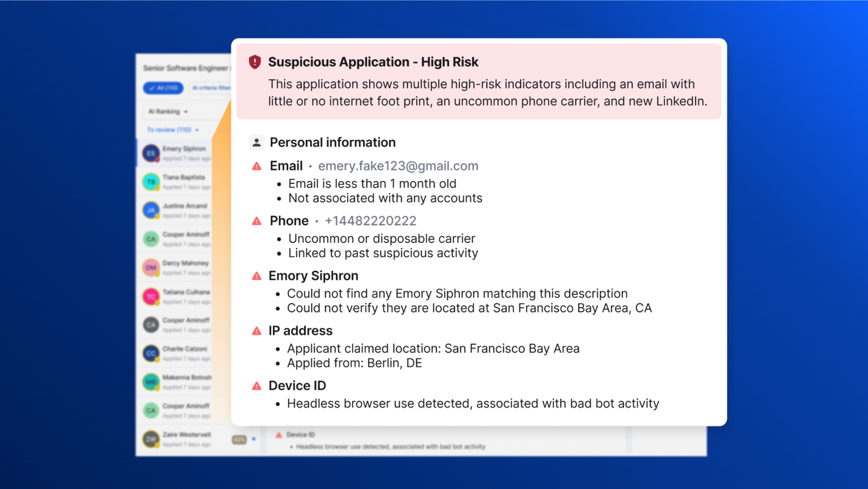The width and height of the screenshot is (868, 489).
Task: Click the Personal information heading
Action: pos(333,142)
